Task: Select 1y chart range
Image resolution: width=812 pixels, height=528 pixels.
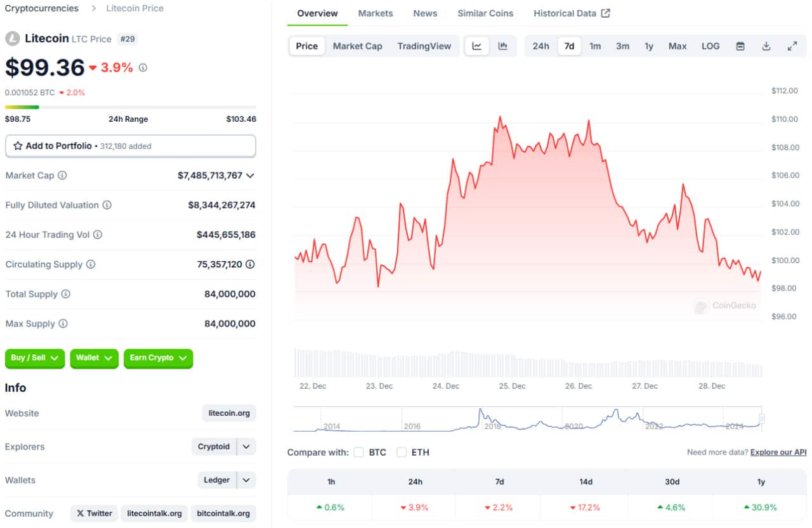Action: point(649,46)
